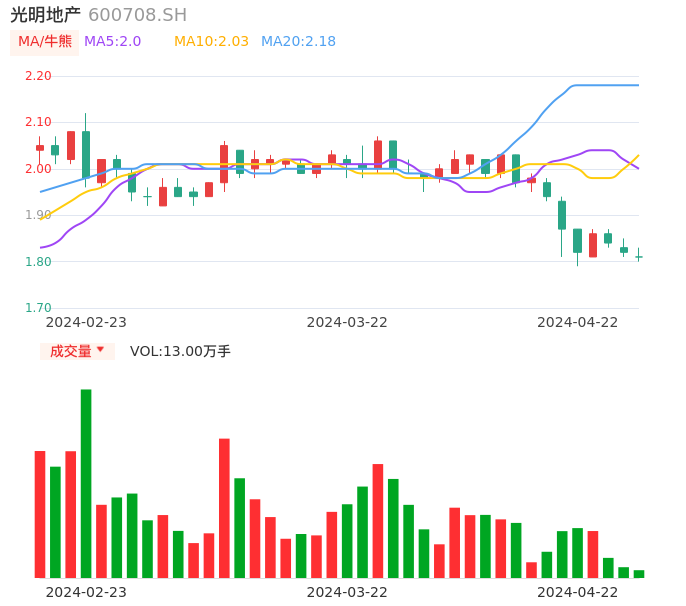Click the 2024-04-22 date under the price chart
Viewport: 686px width, 606px height.
point(578,322)
